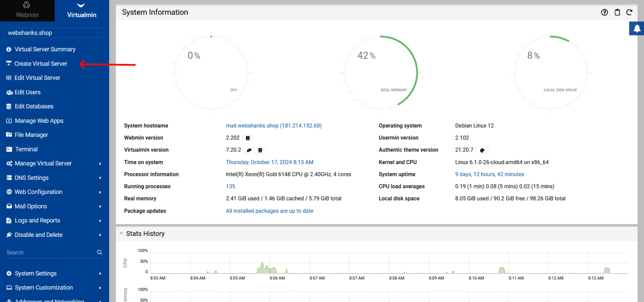The width and height of the screenshot is (644, 302).
Task: Expand the System Customization arrow
Action: [x=100, y=288]
